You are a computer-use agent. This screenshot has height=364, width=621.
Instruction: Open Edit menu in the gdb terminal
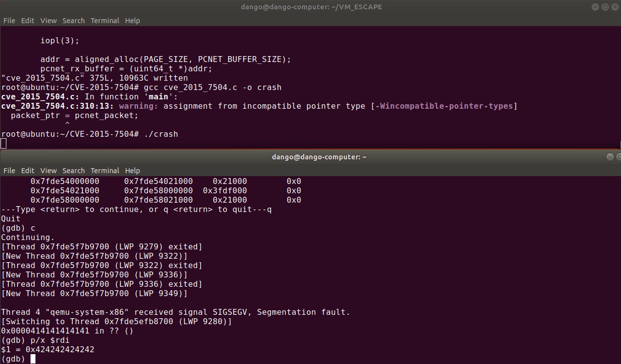point(28,171)
